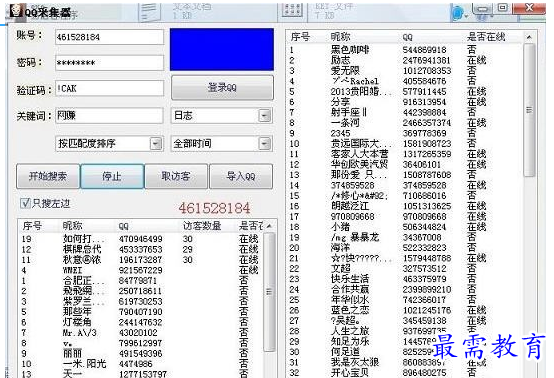Select the row with nickname 小猪
Image resolution: width=554 pixels, height=378 pixels.
[405, 227]
